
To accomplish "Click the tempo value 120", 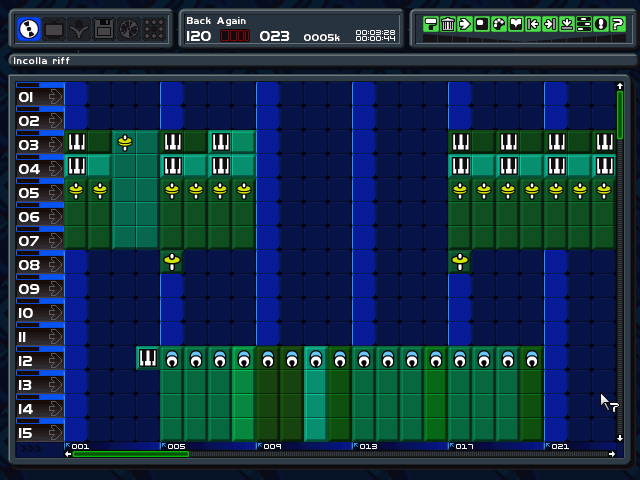I will tap(198, 36).
